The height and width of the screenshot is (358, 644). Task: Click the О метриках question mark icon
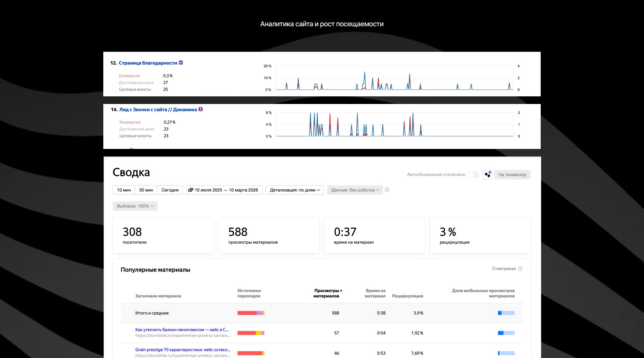(520, 269)
